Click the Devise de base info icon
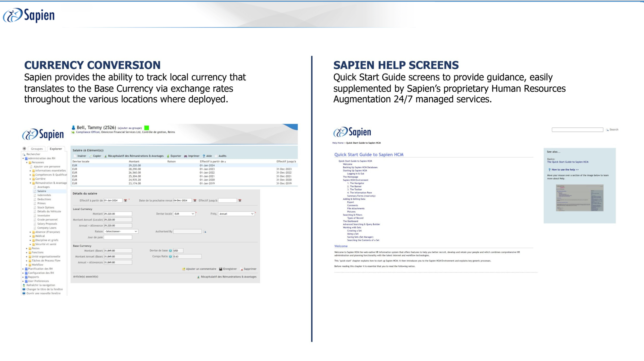The image size is (644, 361). pyautogui.click(x=171, y=251)
